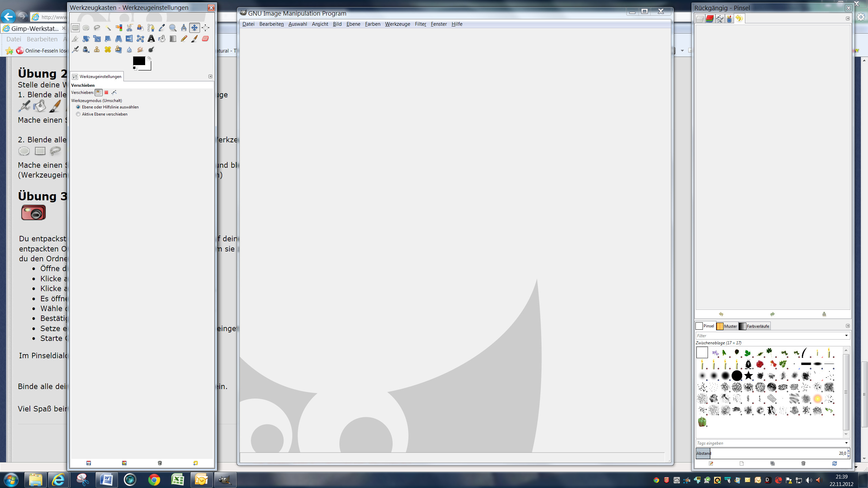This screenshot has height=488, width=868.
Task: Open Microsoft Word from the taskbar
Action: pyautogui.click(x=107, y=480)
